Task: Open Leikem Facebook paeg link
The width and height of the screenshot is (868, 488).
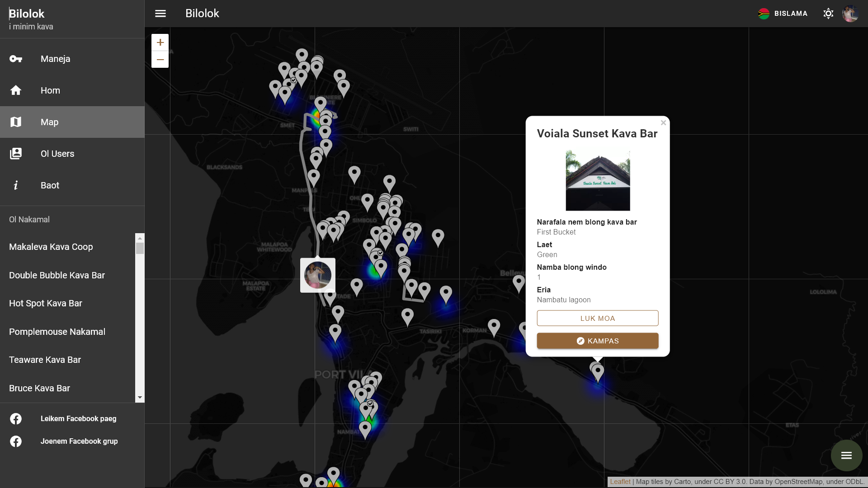Action: pos(79,419)
